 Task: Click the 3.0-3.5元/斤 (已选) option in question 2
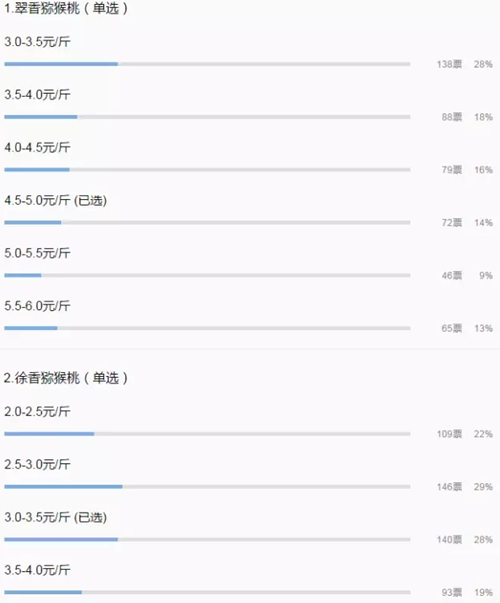click(x=55, y=518)
